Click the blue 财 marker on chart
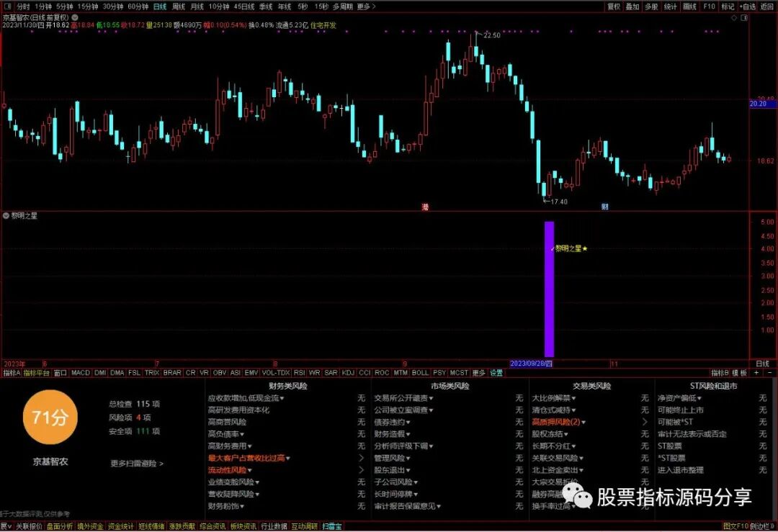The width and height of the screenshot is (778, 532). [604, 207]
